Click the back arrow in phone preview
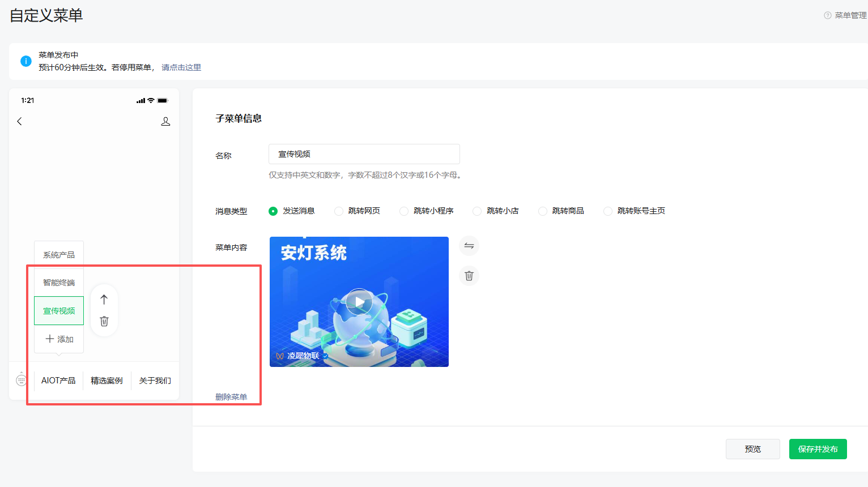 click(x=19, y=121)
